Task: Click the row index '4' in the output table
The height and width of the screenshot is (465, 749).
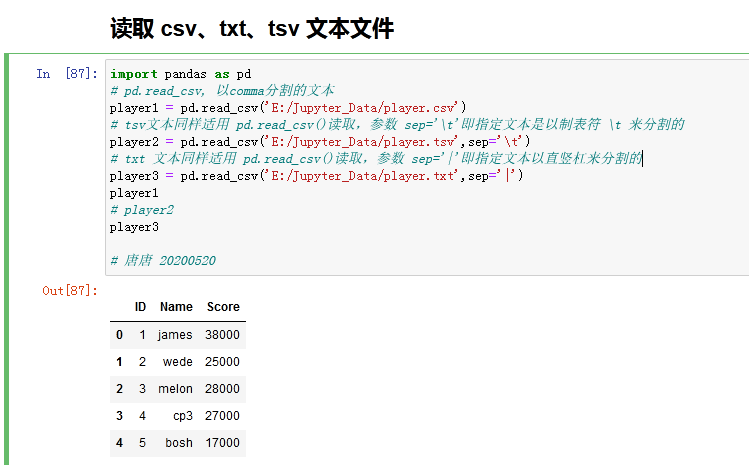Action: coord(119,443)
